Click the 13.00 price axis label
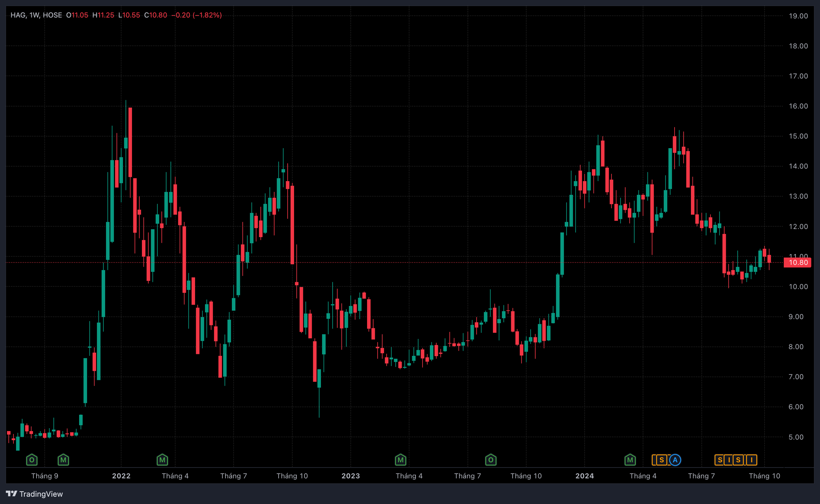Image resolution: width=820 pixels, height=504 pixels. coord(798,196)
